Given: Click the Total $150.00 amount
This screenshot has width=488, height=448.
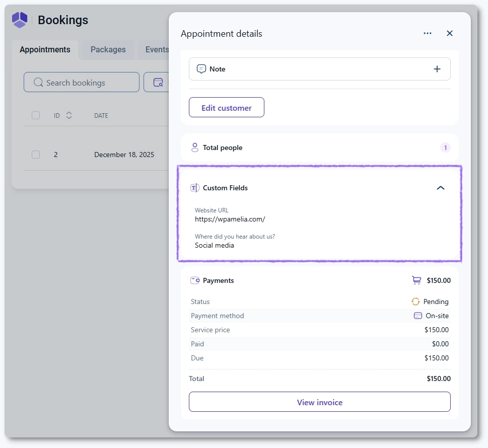Looking at the screenshot, I should (x=439, y=379).
